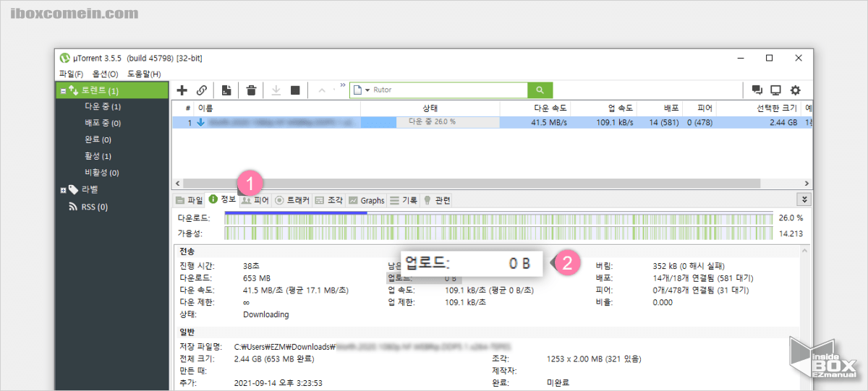Open the 도움말(H) menu
Viewport: 868px width, 391px height.
point(144,74)
